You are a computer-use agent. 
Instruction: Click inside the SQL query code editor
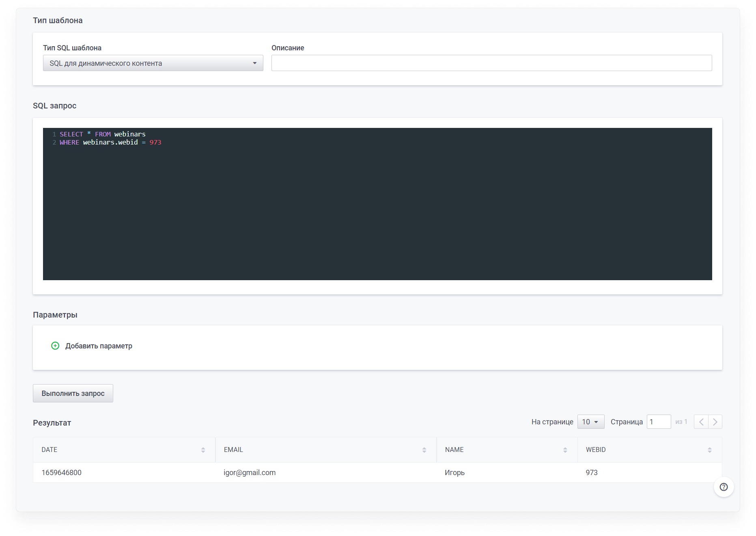(x=377, y=204)
